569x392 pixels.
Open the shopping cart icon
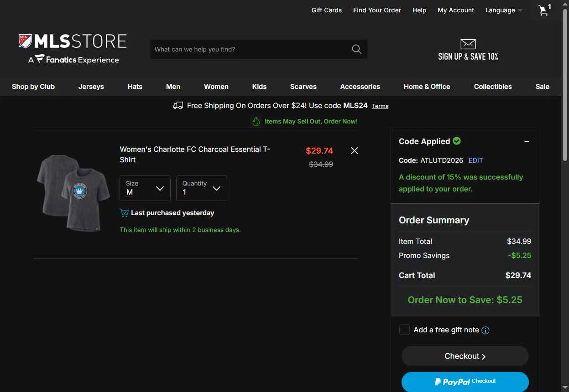point(545,10)
